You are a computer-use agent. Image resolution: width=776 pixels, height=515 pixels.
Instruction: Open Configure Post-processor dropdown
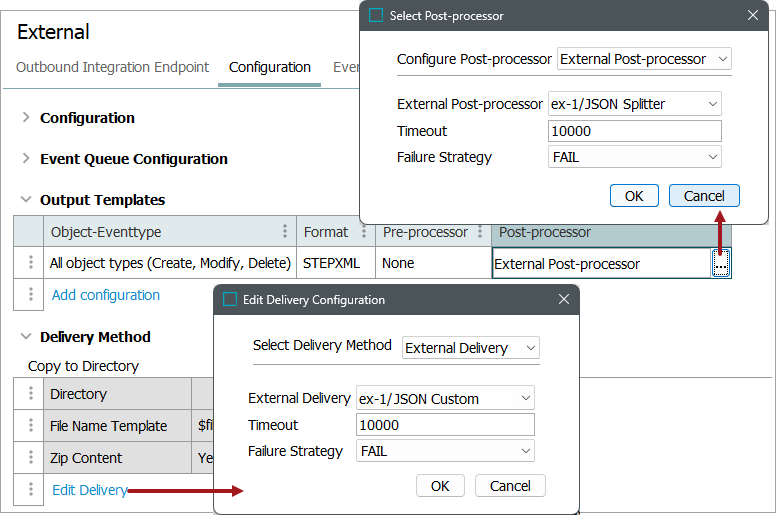click(x=644, y=59)
